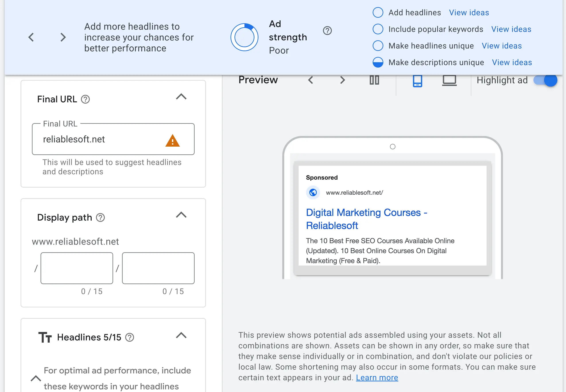Image resolution: width=566 pixels, height=392 pixels.
Task: Collapse the Display path section
Action: [x=181, y=215]
